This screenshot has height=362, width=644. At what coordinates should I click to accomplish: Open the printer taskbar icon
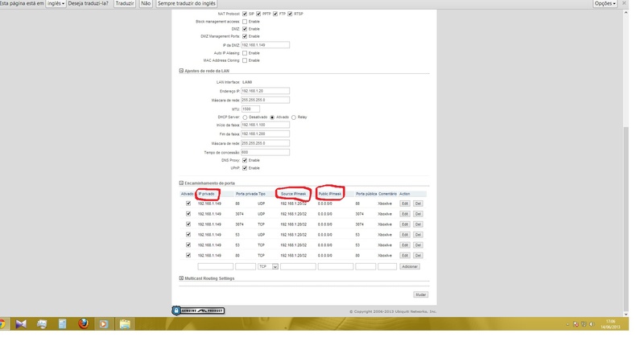[x=42, y=324]
